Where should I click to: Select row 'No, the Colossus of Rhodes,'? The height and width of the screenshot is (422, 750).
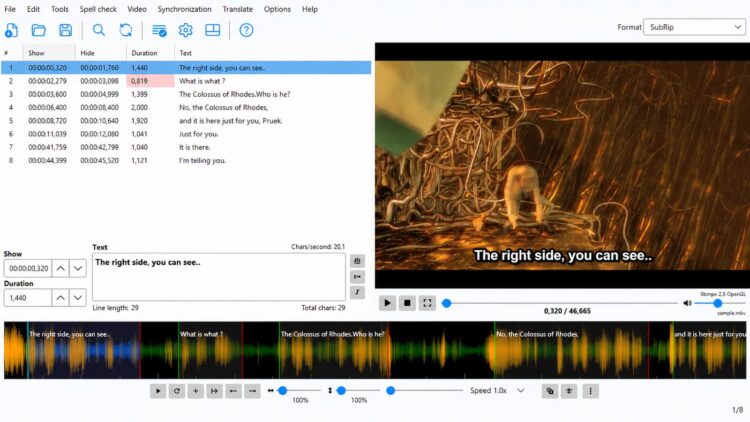(186, 108)
